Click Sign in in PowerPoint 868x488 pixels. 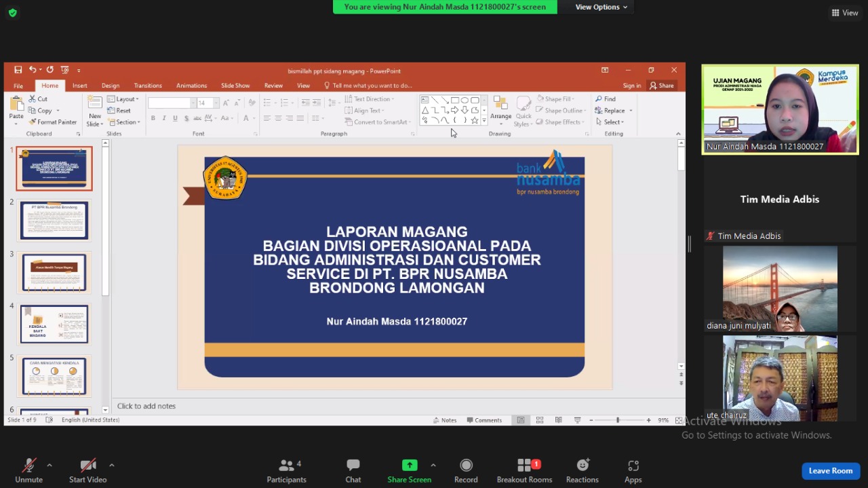pos(631,86)
